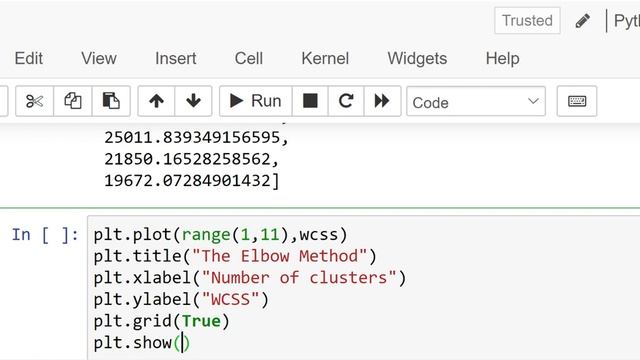Restart kernel and run all fast-forward icon
640x360 pixels.
[x=382, y=101]
